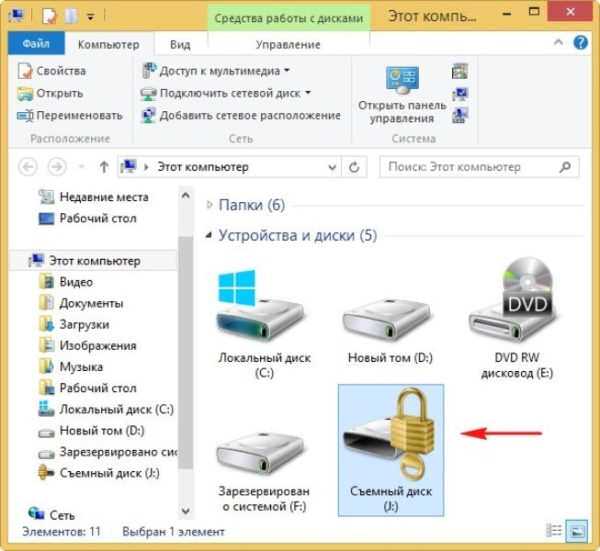Click Открыть панель управления button
The image size is (600, 551).
(402, 94)
